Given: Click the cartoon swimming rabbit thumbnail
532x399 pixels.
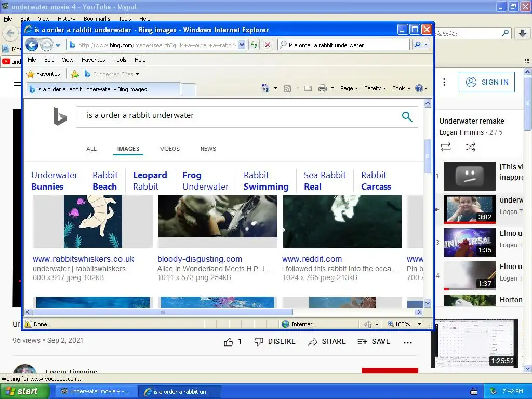Looking at the screenshot, I should (92, 221).
